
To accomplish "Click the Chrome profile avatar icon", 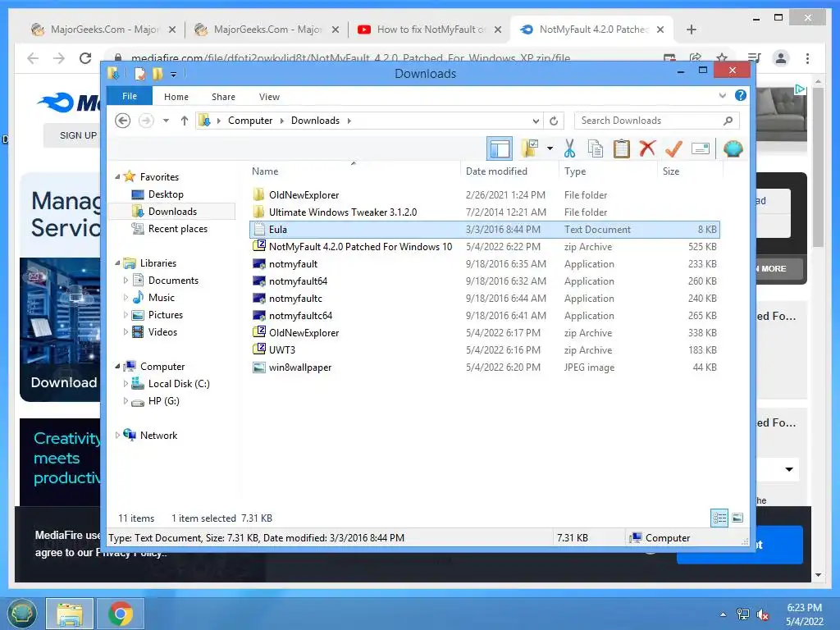I will pyautogui.click(x=781, y=58).
